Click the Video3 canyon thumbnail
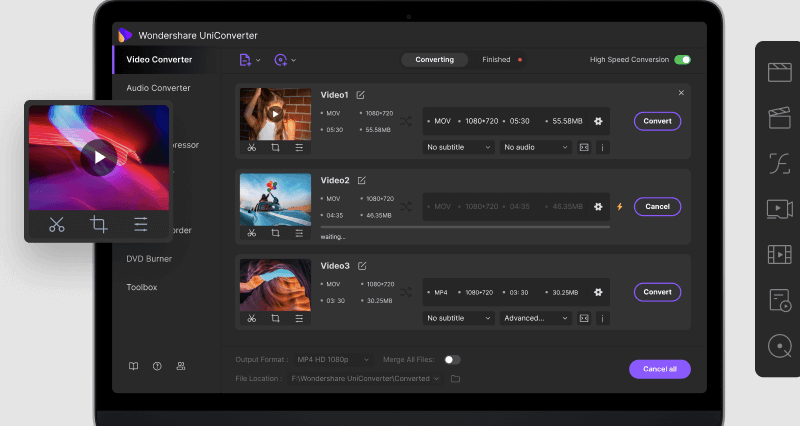The width and height of the screenshot is (800, 426). [276, 285]
